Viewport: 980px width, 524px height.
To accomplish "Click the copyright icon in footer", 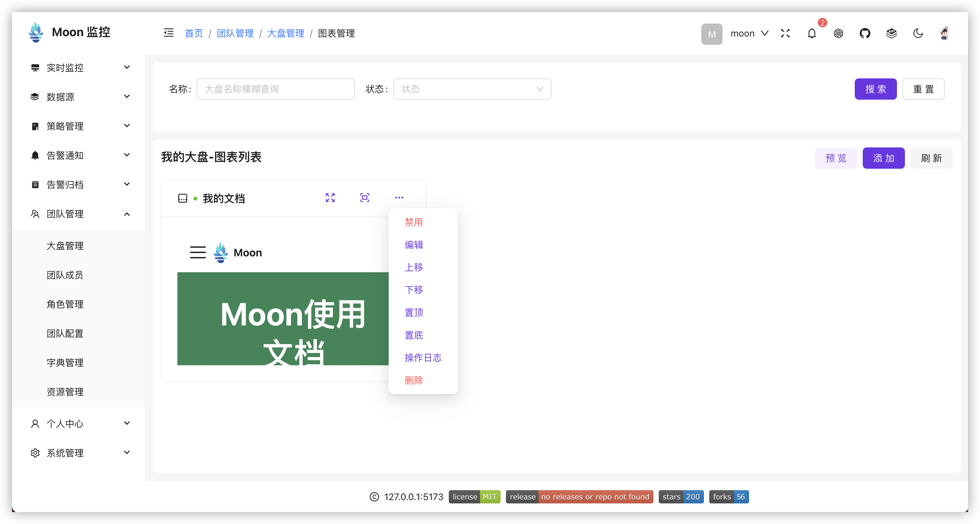I will [x=374, y=497].
